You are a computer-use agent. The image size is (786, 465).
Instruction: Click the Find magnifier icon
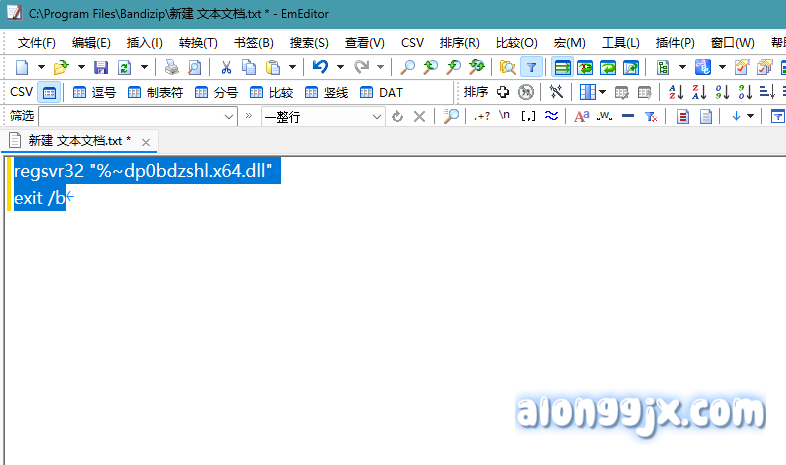point(407,67)
